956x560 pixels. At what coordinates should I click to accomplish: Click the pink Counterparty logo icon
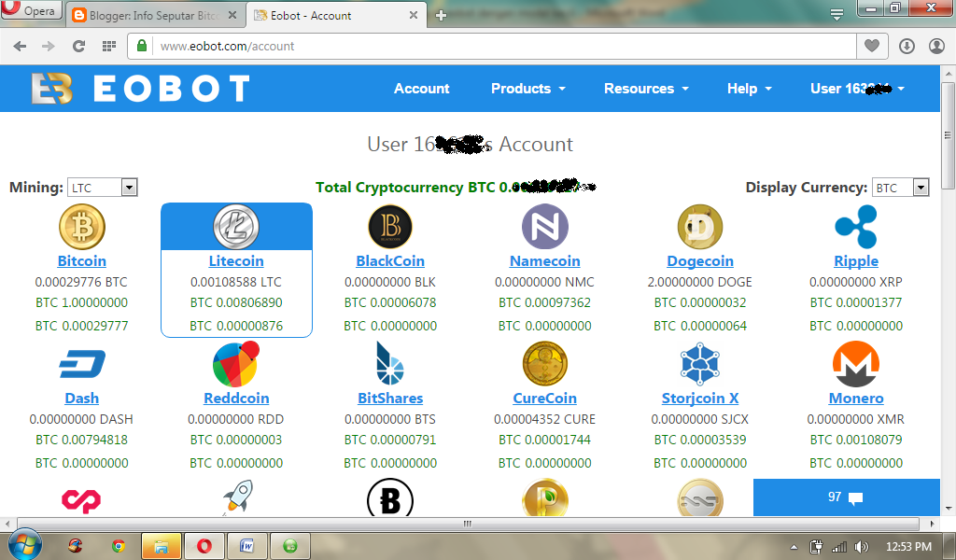coord(81,500)
